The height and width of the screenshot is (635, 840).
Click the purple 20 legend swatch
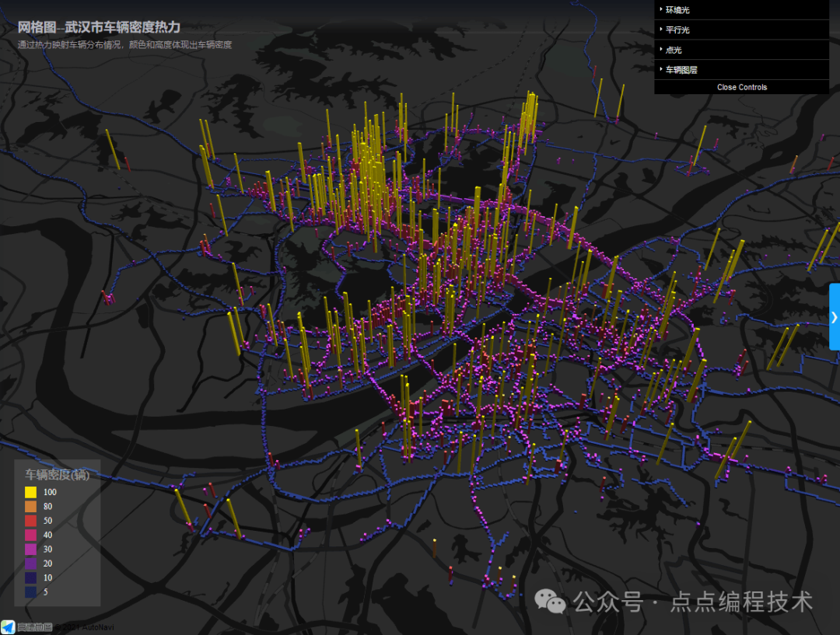(30, 563)
